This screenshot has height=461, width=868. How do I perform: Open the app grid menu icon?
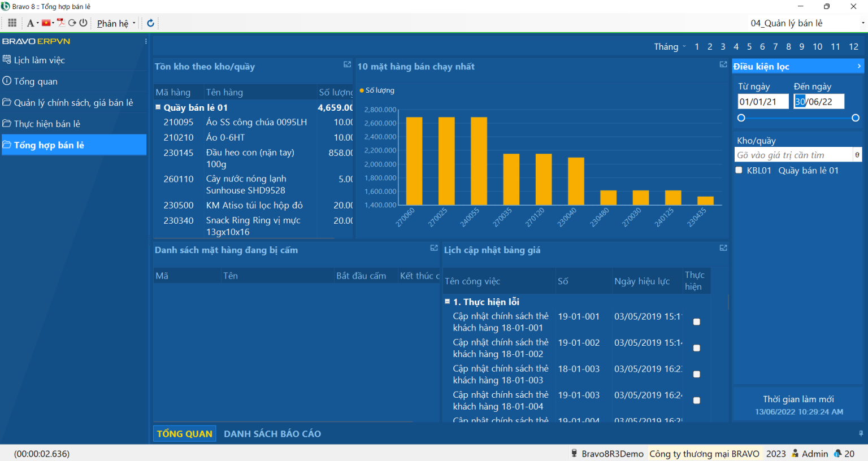point(12,23)
